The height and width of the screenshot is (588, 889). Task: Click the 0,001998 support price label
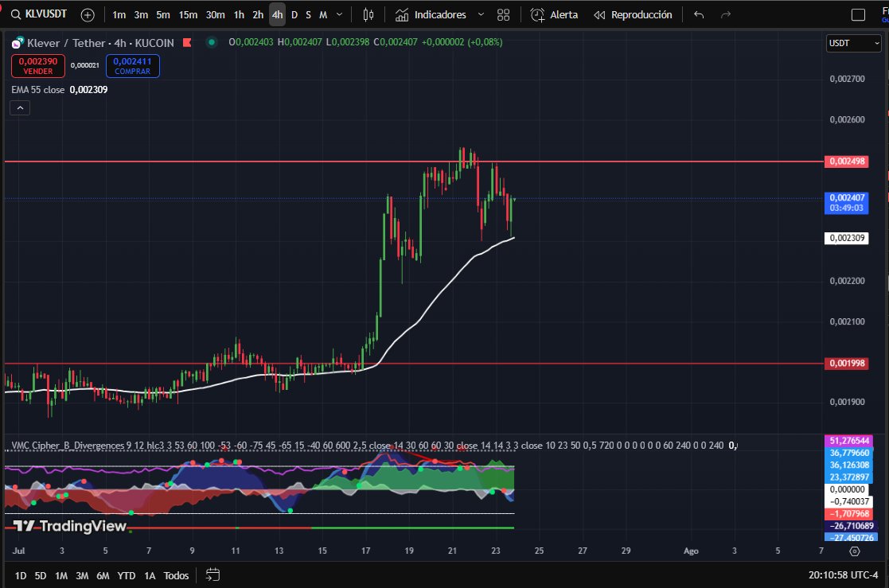[x=847, y=364]
